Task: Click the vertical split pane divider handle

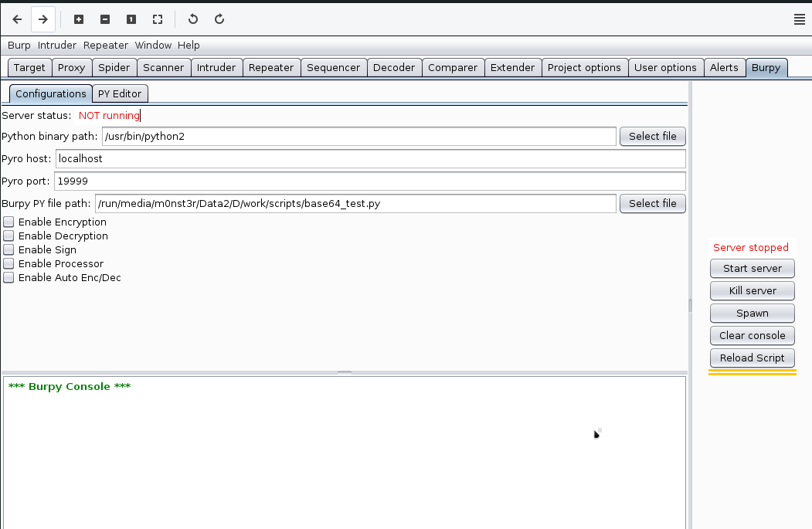Action: 690,305
